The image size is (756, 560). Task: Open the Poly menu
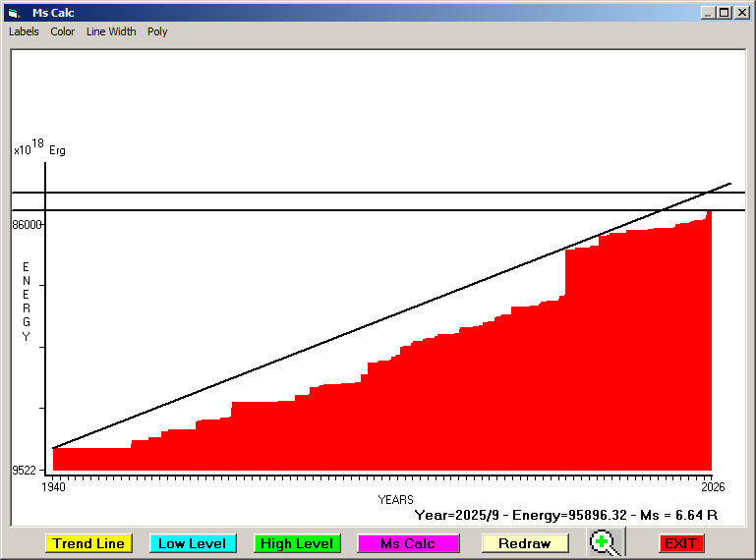[157, 31]
